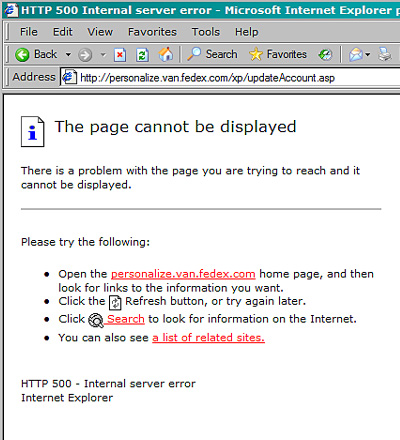The width and height of the screenshot is (400, 440).
Task: Click the green Back arrow icon
Action: (x=22, y=54)
